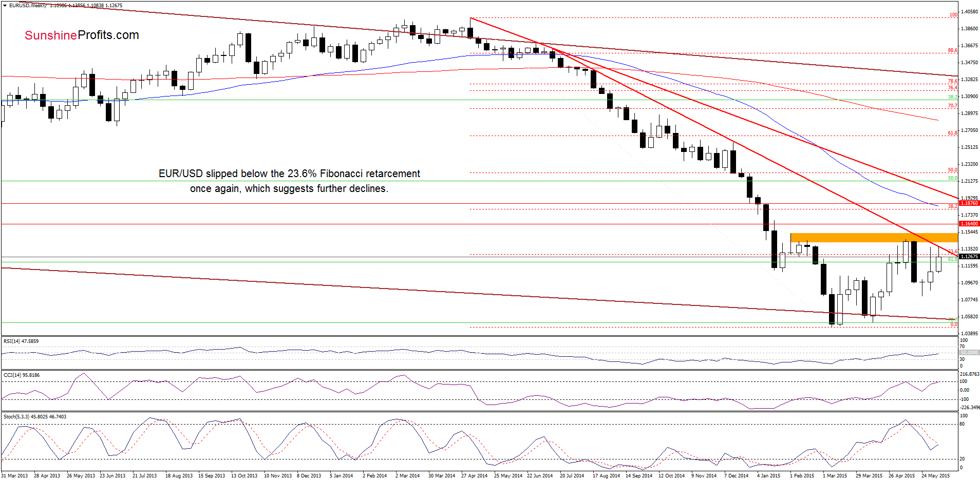Screen dimensions: 980x480
Task: Click the 30 Mar 2014 date label
Action: 442,476
